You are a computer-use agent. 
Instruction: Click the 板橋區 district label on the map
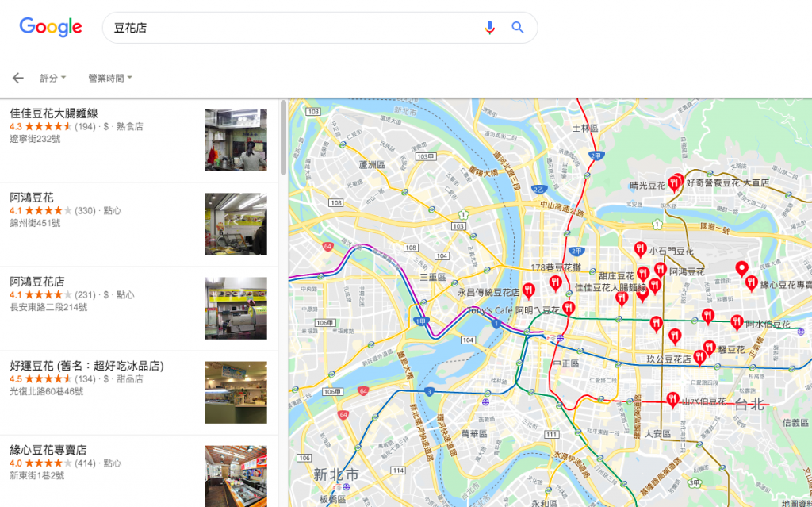pyautogui.click(x=332, y=499)
